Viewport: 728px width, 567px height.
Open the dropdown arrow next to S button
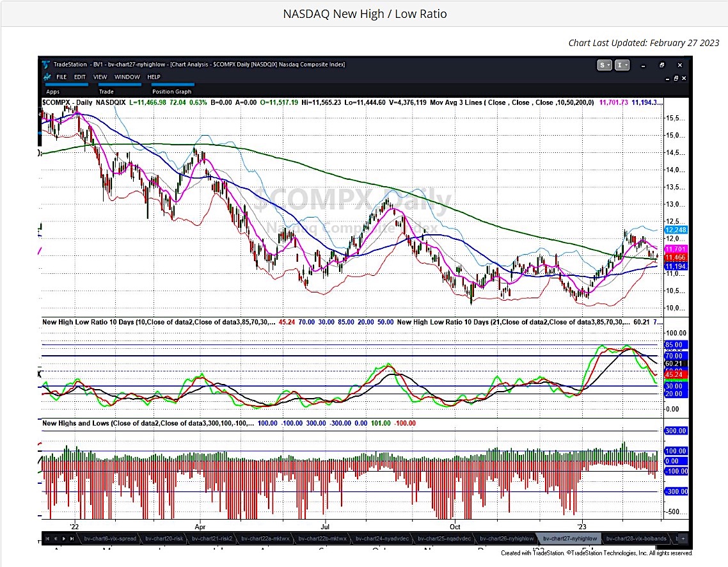[608, 65]
